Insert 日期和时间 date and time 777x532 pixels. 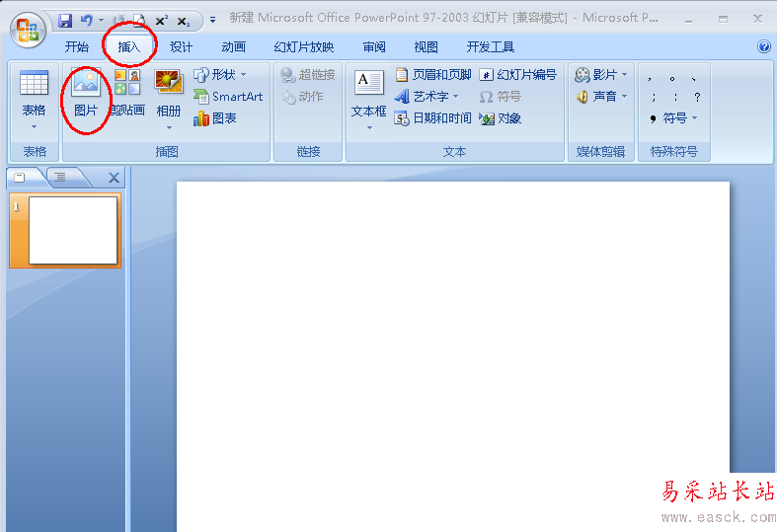point(432,118)
